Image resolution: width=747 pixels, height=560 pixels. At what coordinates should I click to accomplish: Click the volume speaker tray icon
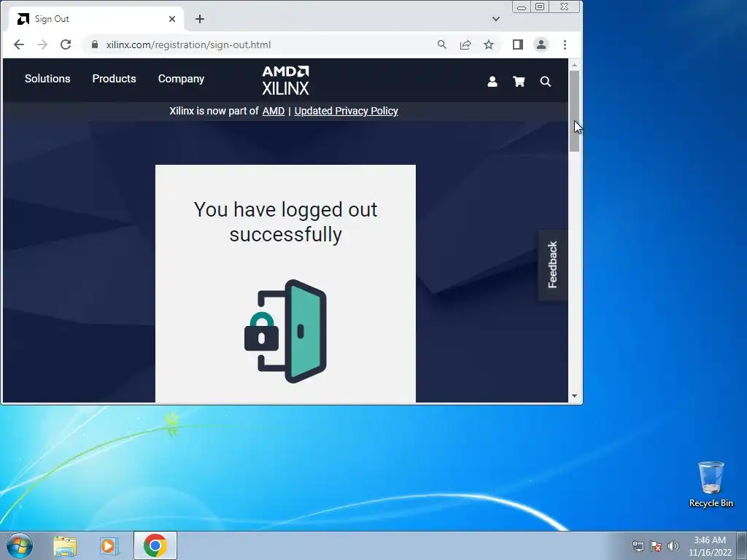click(x=673, y=546)
